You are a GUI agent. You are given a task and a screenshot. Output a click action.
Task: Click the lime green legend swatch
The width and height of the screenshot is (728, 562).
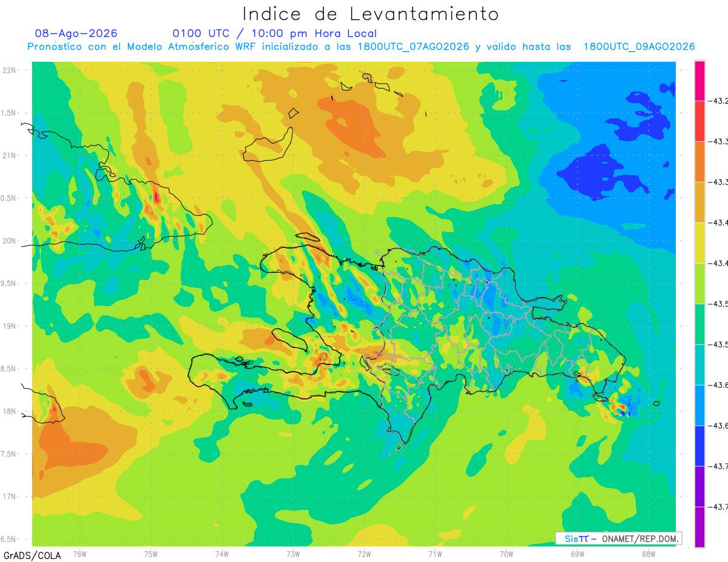tap(699, 284)
